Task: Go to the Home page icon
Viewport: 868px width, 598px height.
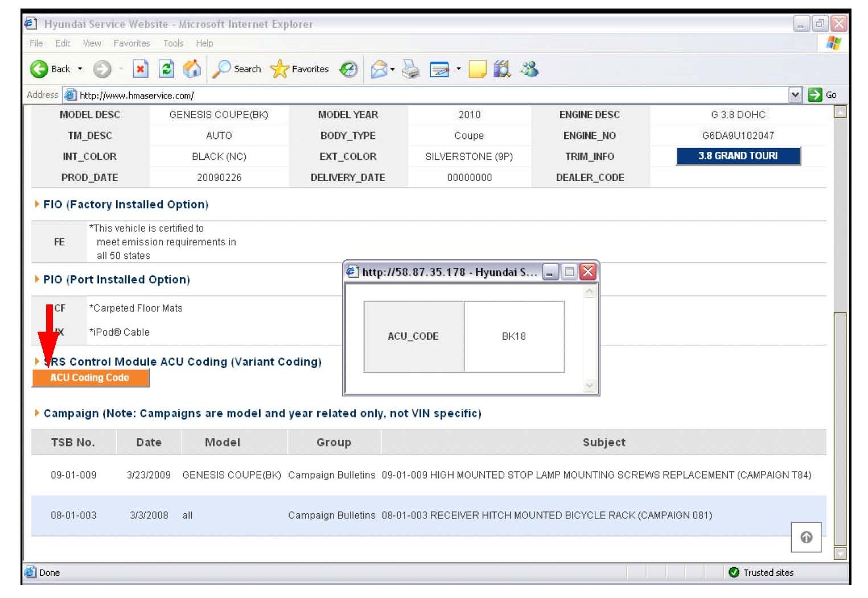Action: (x=192, y=69)
